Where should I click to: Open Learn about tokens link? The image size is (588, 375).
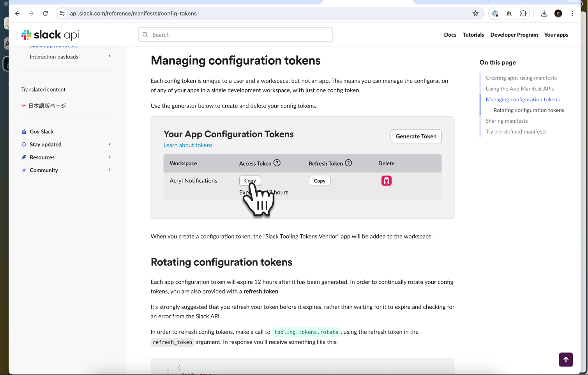(x=188, y=145)
